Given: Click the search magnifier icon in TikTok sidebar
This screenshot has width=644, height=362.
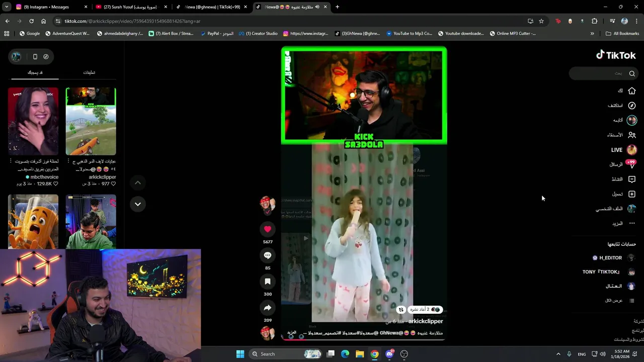Looking at the screenshot, I should coord(632,73).
